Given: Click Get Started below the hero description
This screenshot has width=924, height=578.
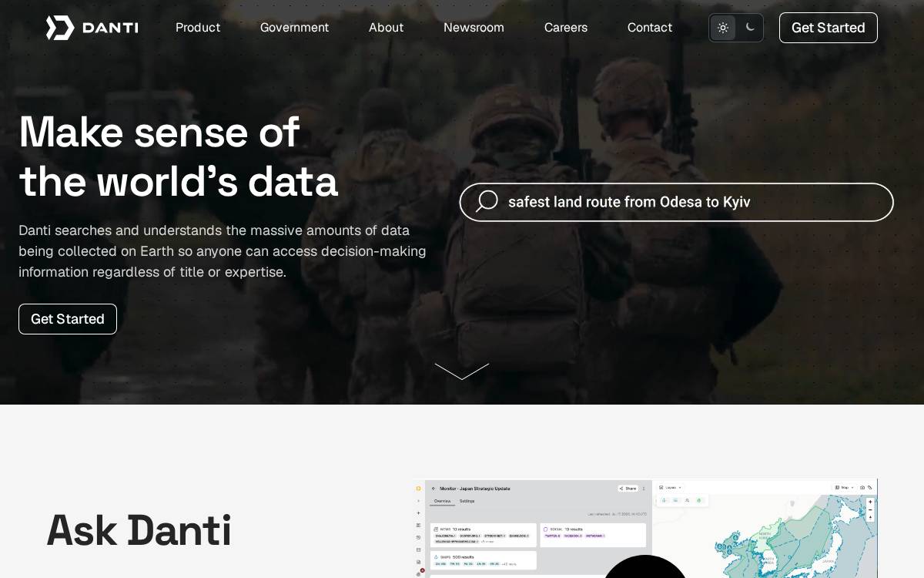Looking at the screenshot, I should point(68,319).
